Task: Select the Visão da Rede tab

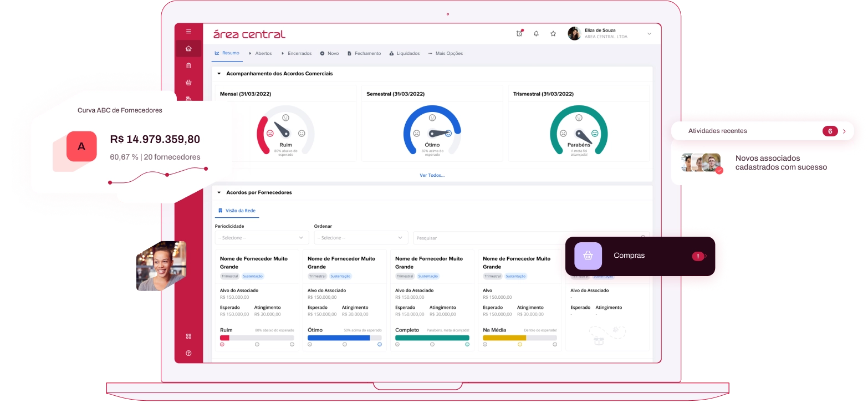Action: (237, 211)
